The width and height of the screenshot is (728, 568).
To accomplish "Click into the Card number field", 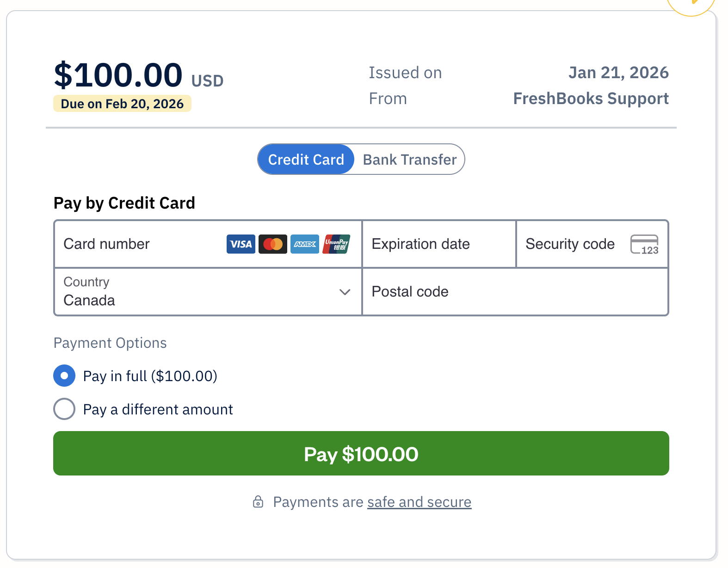I will 130,244.
